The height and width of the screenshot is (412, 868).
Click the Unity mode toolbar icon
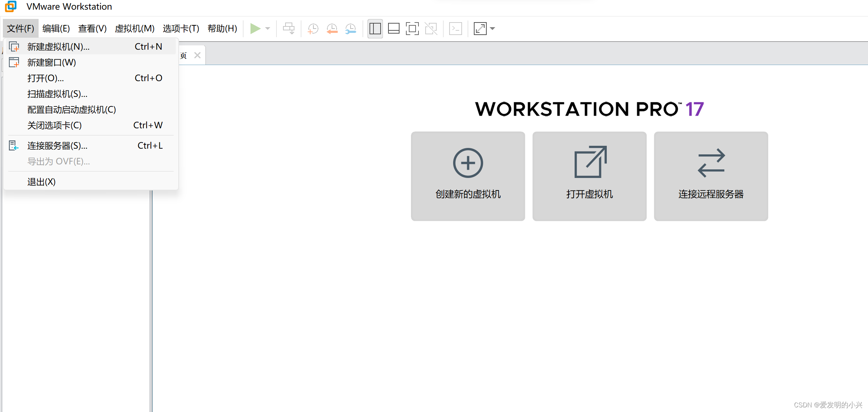(431, 29)
